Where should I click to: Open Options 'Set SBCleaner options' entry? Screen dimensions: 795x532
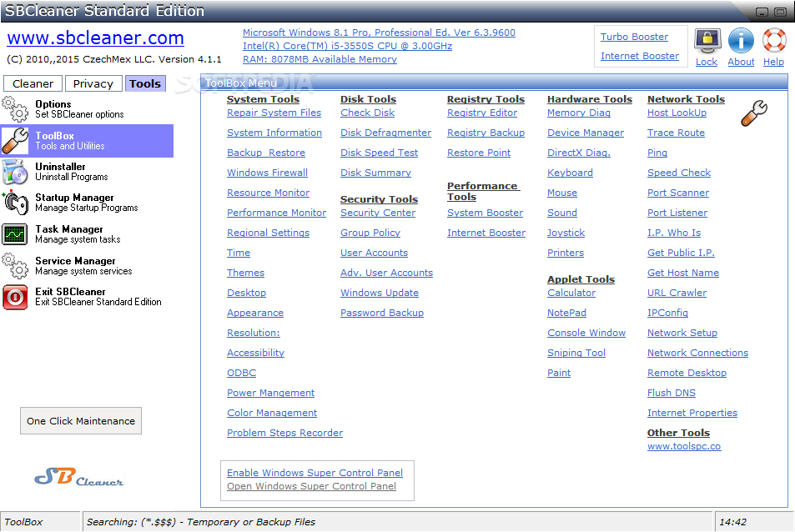point(79,109)
